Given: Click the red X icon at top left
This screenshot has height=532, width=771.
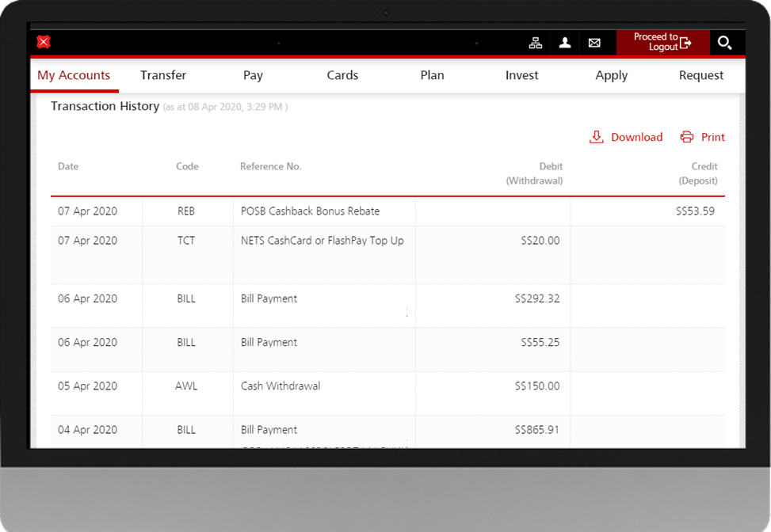Looking at the screenshot, I should [44, 42].
